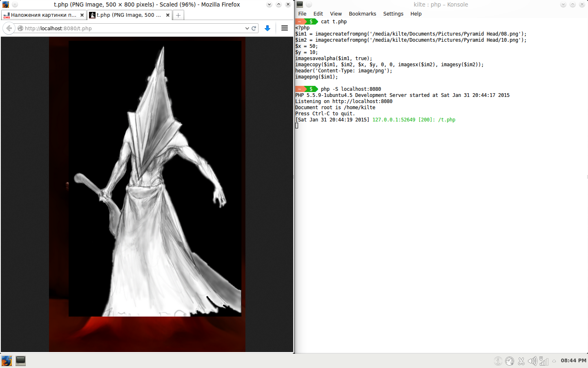This screenshot has width=588, height=368.
Task: Launch Firefox from the taskbar icon
Action: tap(7, 361)
